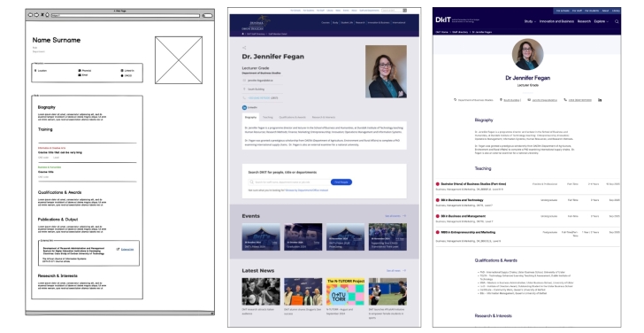Open the BB in Business and Management course
Screen dimensions: 644x333
528,218
